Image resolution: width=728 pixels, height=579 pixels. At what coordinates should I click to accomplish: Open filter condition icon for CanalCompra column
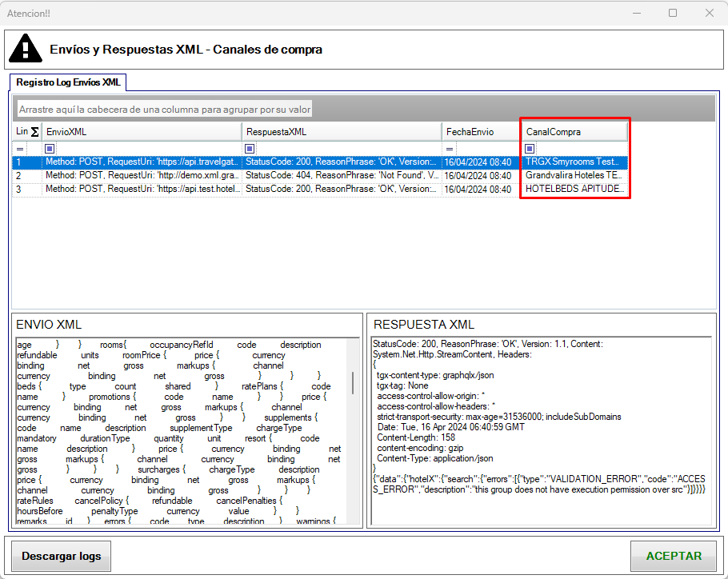coord(530,149)
